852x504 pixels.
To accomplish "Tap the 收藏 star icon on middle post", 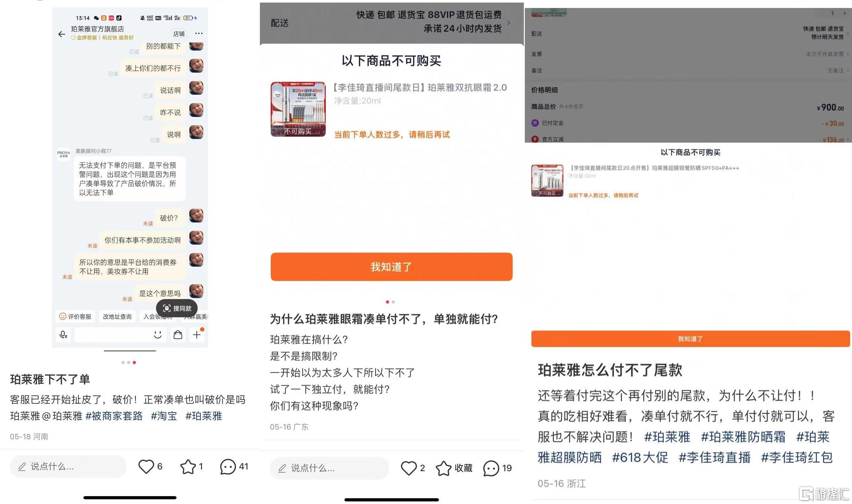I will click(x=444, y=468).
